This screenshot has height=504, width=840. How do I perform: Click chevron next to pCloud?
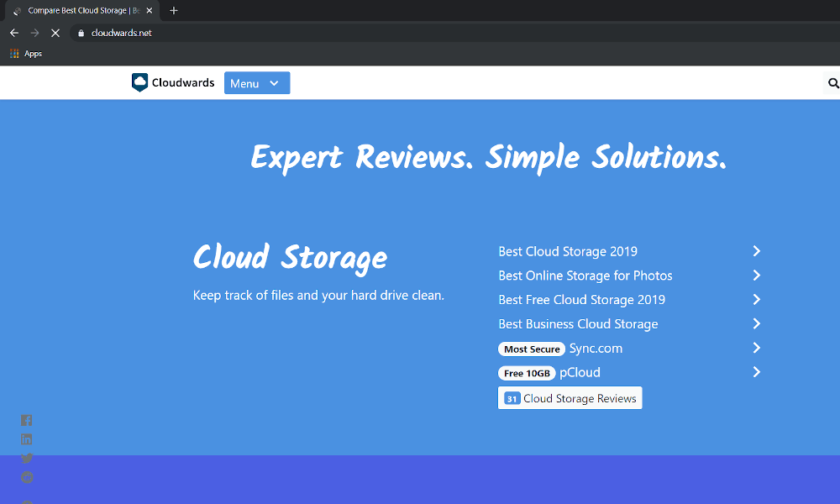coord(756,372)
